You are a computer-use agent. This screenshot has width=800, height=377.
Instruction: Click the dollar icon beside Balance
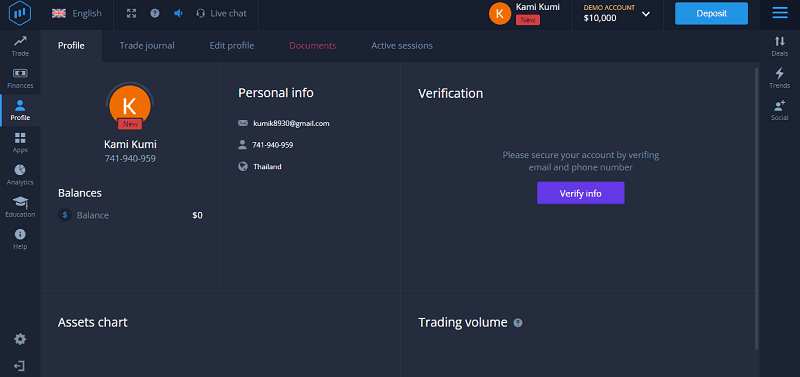65,215
